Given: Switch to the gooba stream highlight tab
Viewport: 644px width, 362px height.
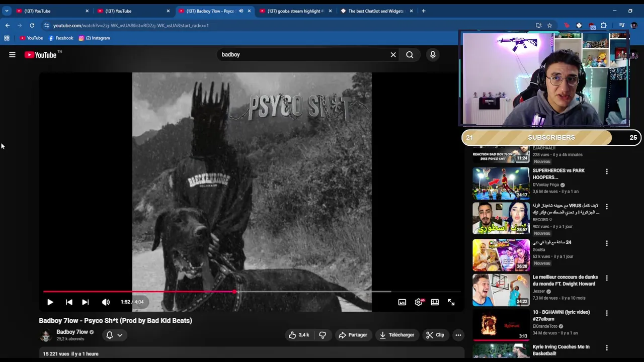Looking at the screenshot, I should (295, 11).
